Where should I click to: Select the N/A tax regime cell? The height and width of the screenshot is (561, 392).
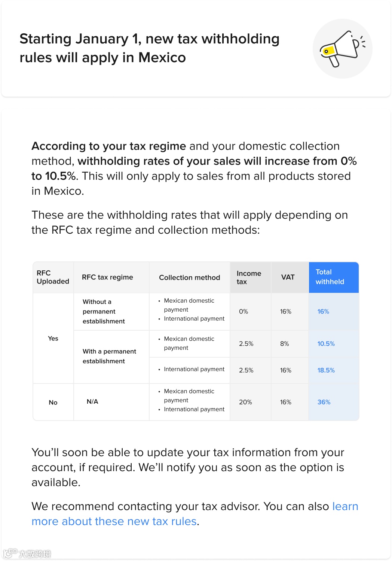point(92,402)
